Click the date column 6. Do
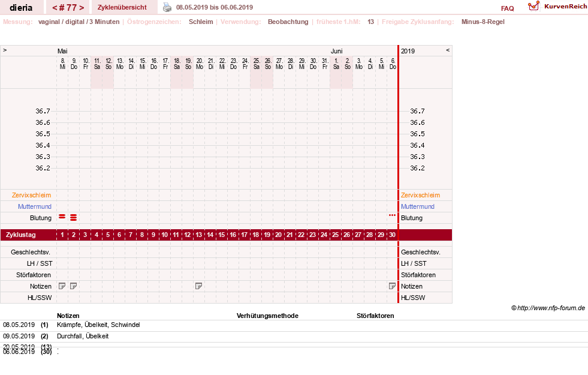This screenshot has width=588, height=375. click(393, 64)
